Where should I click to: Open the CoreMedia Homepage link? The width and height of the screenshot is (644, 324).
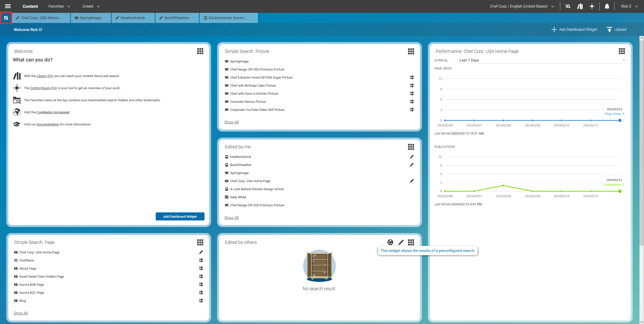53,112
